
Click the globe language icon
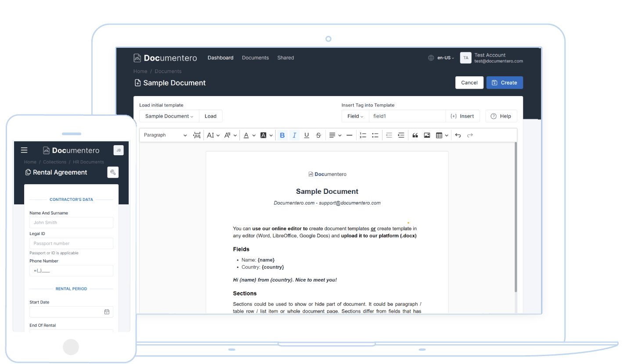pyautogui.click(x=431, y=58)
